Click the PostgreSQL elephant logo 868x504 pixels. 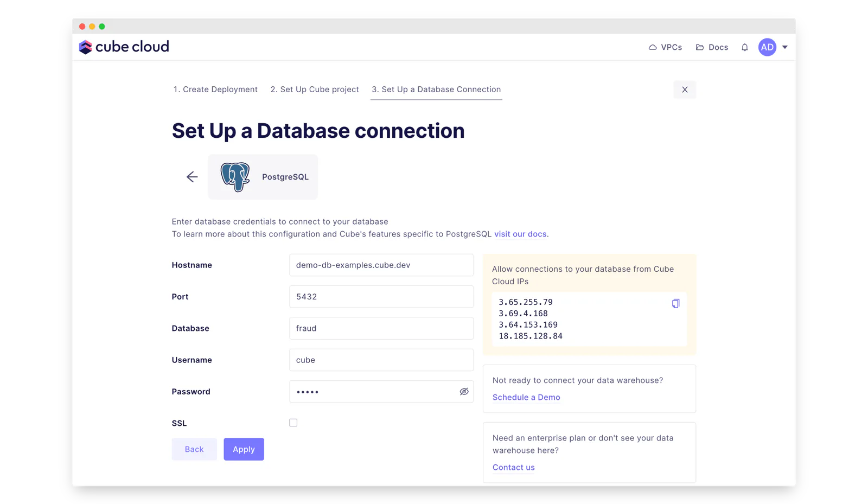click(x=235, y=177)
